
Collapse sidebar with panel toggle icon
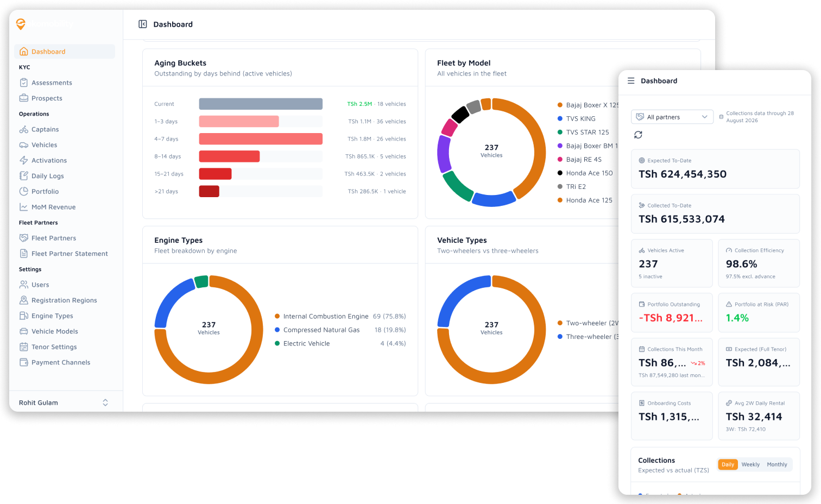143,24
